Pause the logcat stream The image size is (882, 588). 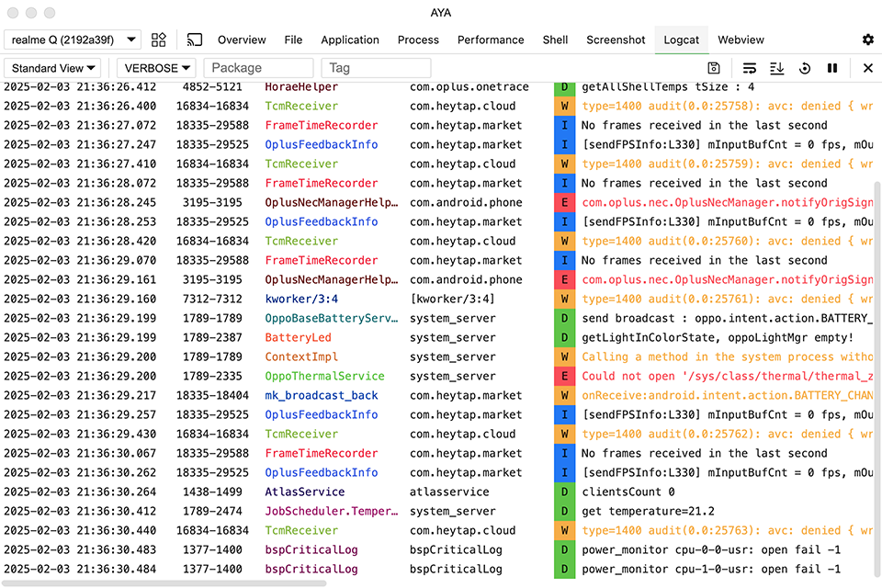[x=832, y=68]
